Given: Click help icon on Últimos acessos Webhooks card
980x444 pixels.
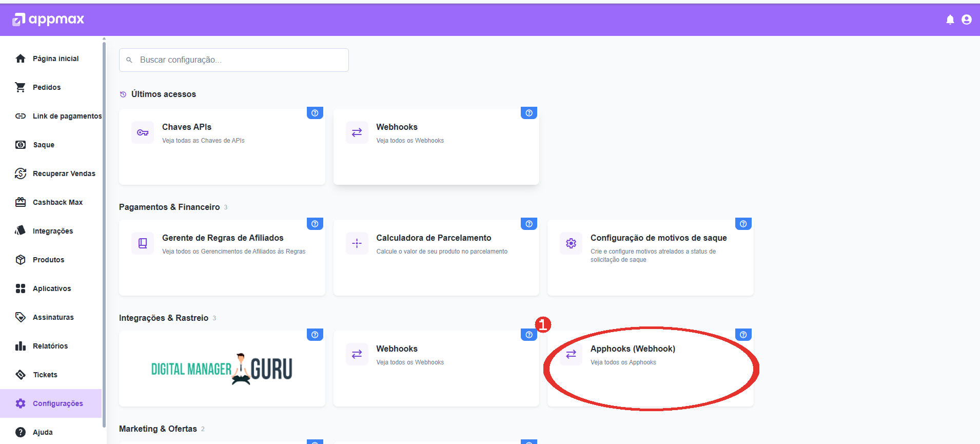Looking at the screenshot, I should 529,113.
